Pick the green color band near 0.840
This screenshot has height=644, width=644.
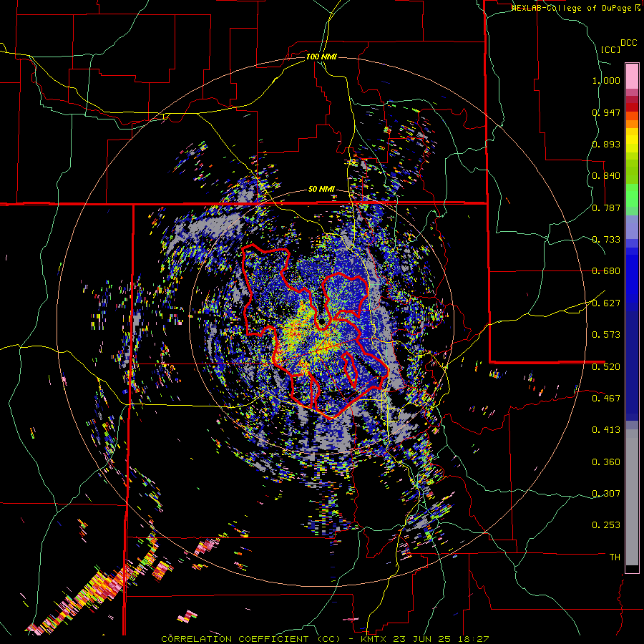click(632, 172)
